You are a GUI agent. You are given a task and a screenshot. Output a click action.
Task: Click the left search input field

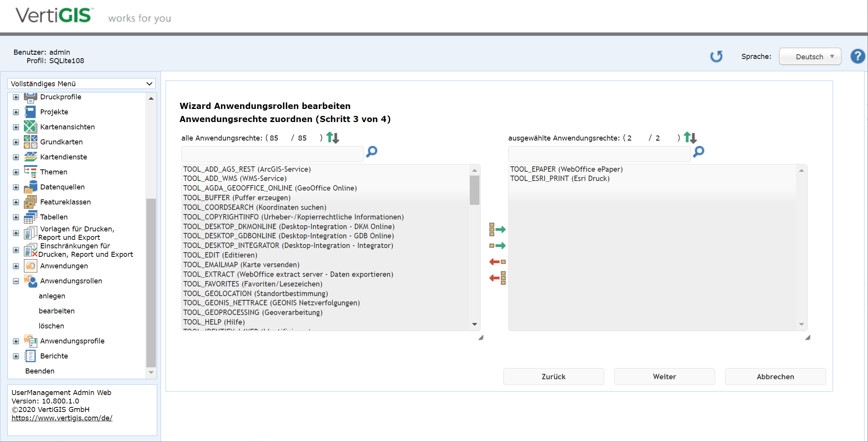point(272,154)
